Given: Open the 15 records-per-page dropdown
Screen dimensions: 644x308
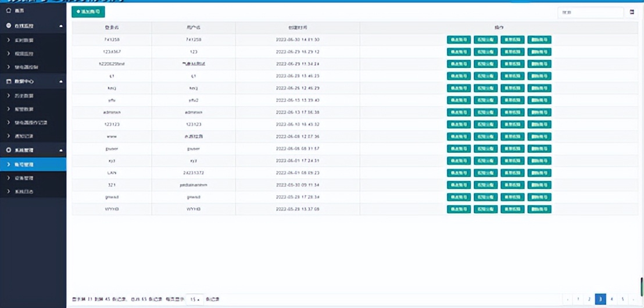Looking at the screenshot, I should [194, 299].
